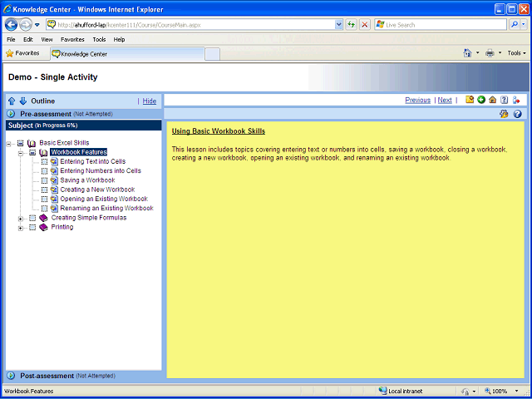This screenshot has width=532, height=399.
Task: Open the Favorites menu
Action: click(x=72, y=39)
